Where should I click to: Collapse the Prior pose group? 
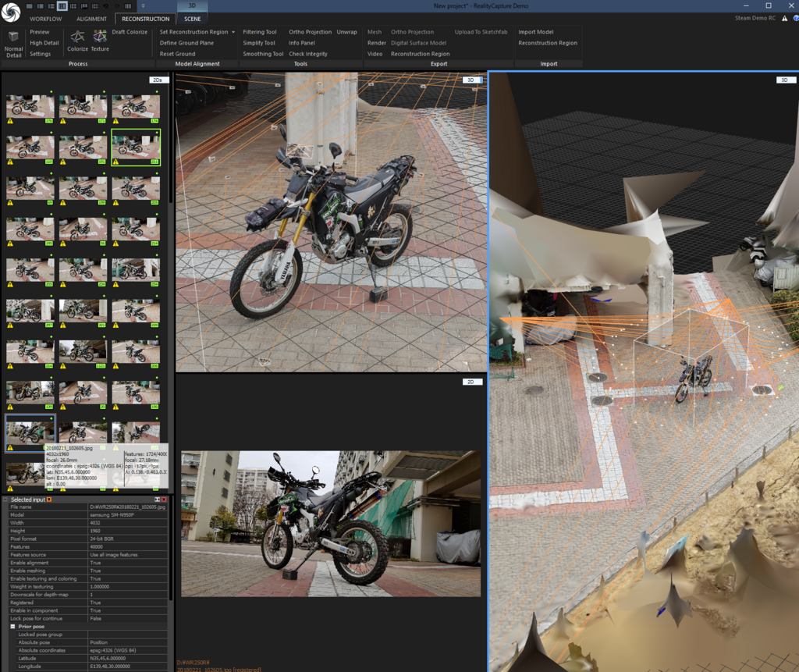click(12, 627)
